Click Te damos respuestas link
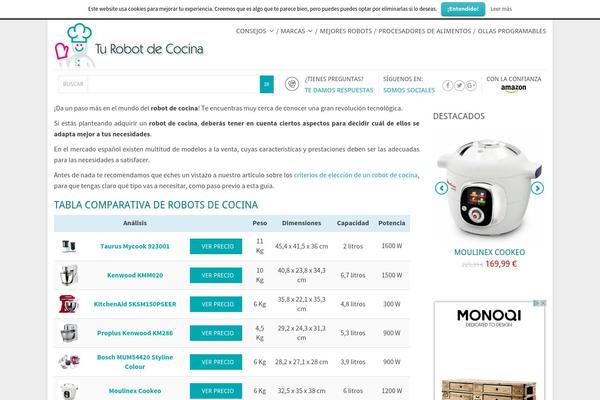The height and width of the screenshot is (400, 600). click(x=339, y=90)
